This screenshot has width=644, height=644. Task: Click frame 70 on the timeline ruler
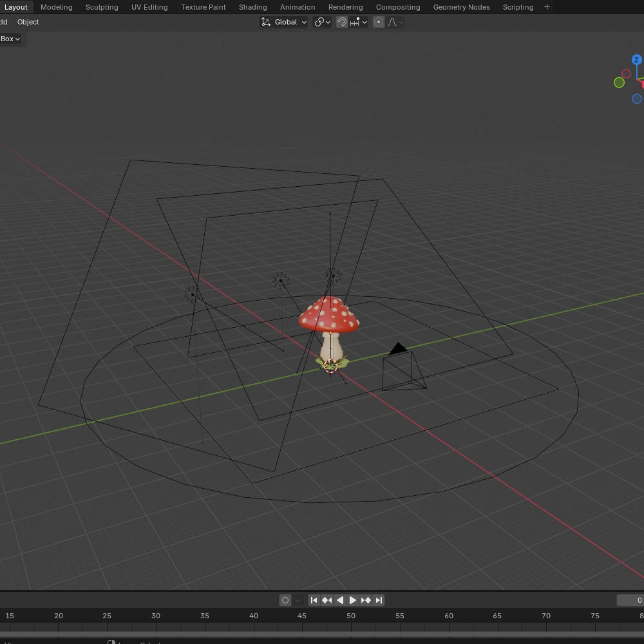point(546,616)
